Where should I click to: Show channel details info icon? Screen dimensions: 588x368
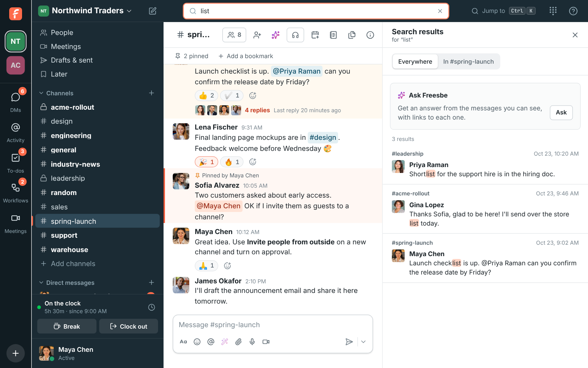(370, 35)
